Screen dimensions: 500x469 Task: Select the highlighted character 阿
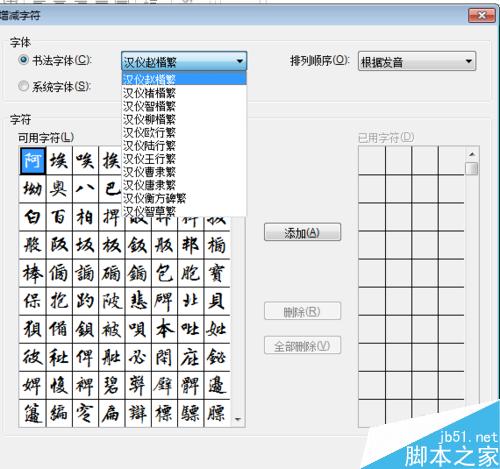click(x=33, y=161)
